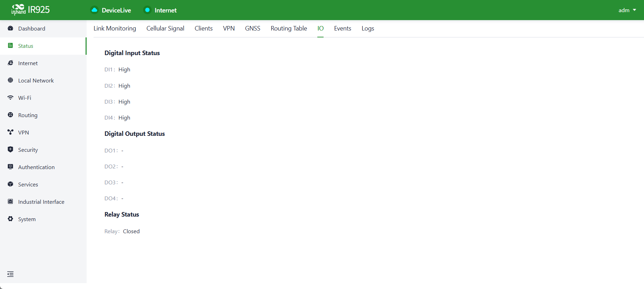644x289 pixels.
Task: Go to the Industrial Interface page
Action: point(43,202)
